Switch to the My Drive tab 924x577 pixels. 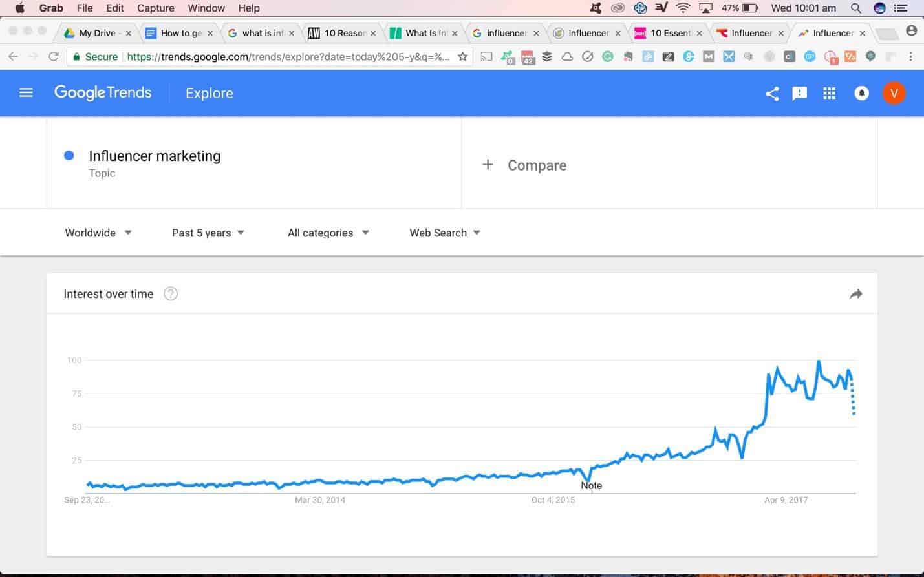click(97, 33)
